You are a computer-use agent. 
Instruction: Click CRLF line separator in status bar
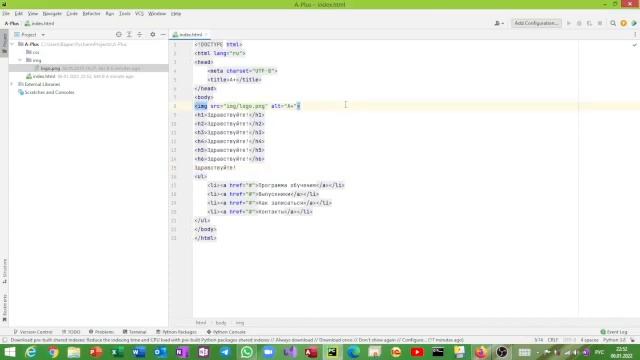pyautogui.click(x=553, y=340)
